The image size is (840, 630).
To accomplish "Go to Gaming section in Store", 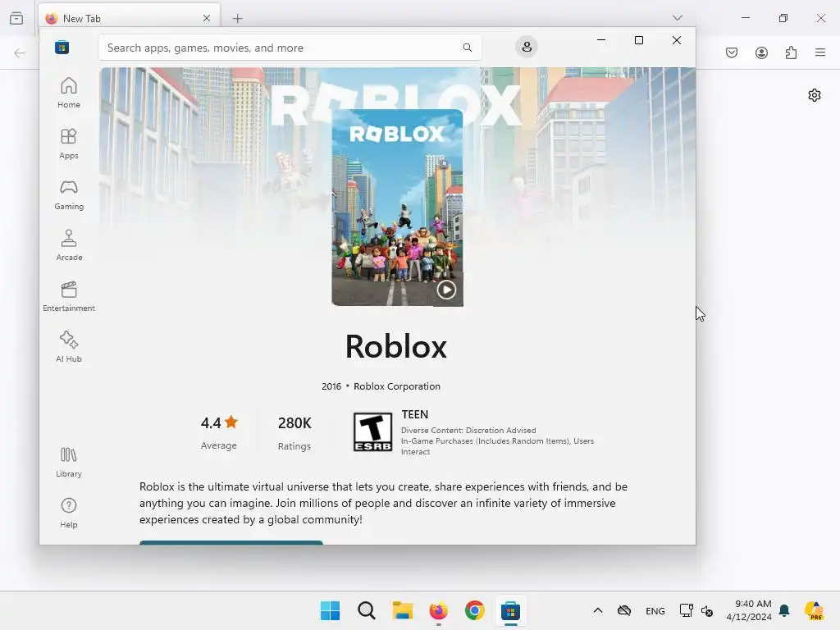I will tap(69, 194).
